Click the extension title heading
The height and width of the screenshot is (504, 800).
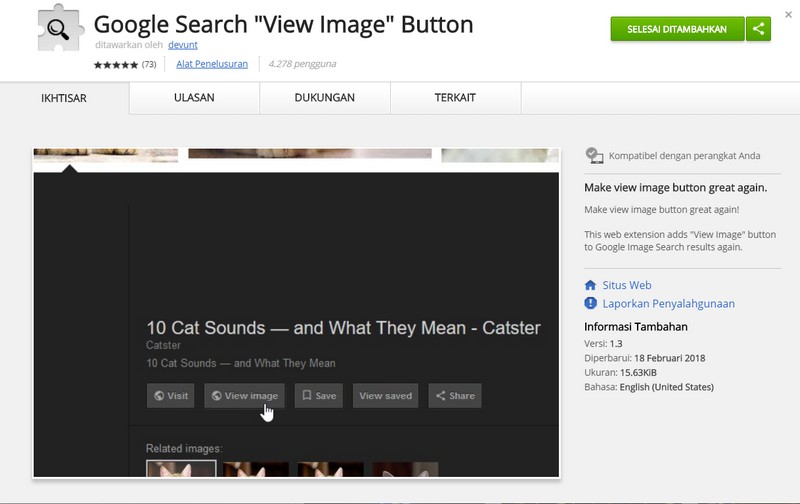click(284, 24)
